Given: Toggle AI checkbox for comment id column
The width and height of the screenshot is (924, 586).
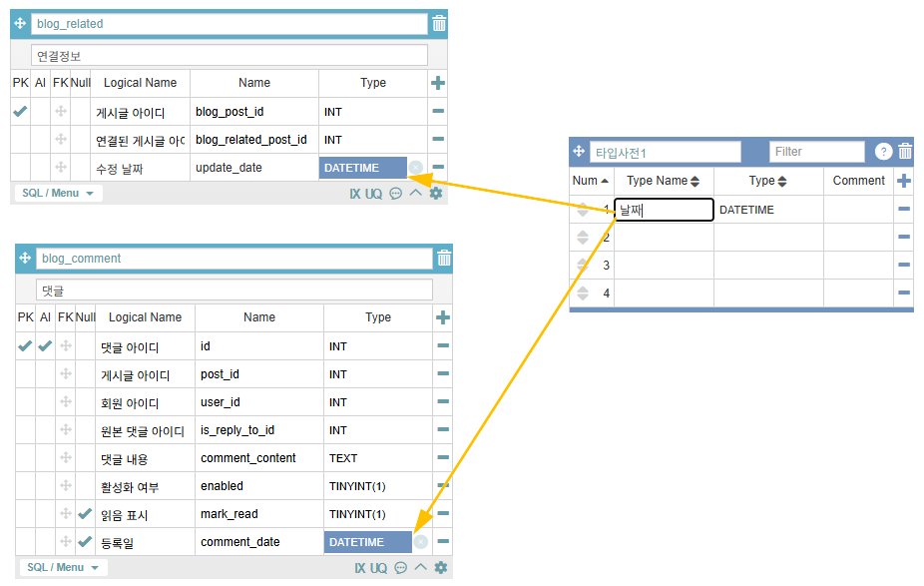Looking at the screenshot, I should pos(45,346).
